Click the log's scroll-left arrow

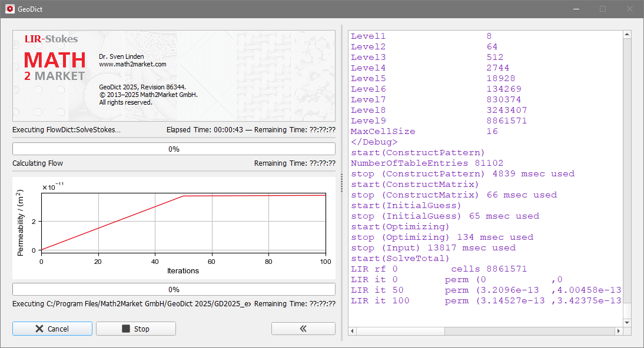353,332
